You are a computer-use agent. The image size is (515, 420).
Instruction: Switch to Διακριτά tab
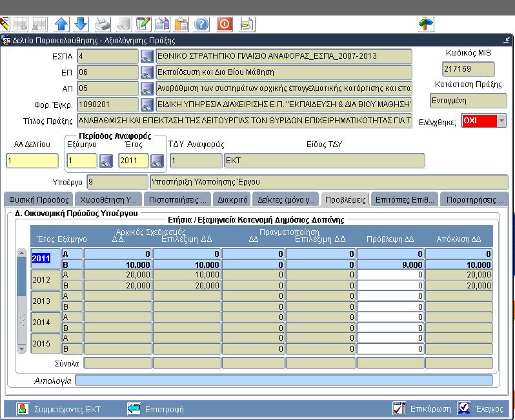[232, 199]
